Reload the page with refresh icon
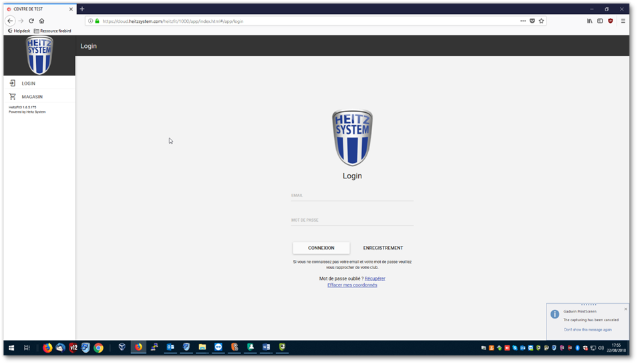 coord(31,21)
